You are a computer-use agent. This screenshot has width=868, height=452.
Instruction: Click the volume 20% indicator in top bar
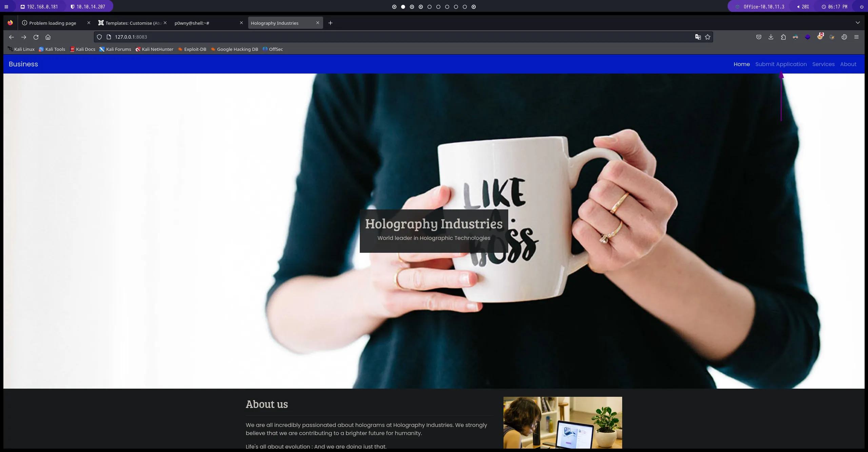[x=803, y=7]
